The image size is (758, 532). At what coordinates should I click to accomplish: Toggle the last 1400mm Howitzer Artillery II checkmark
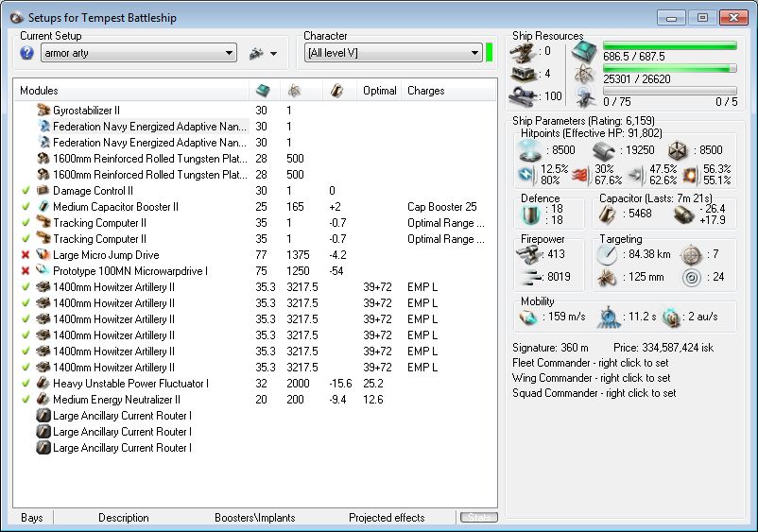26,368
